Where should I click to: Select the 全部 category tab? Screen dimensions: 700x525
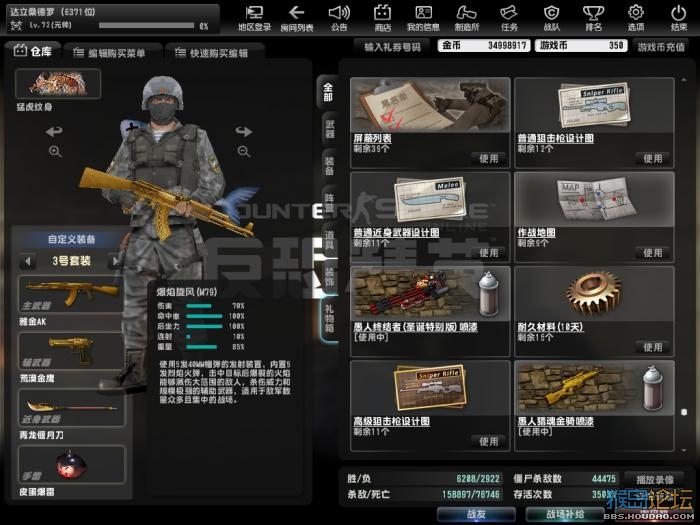pos(328,92)
